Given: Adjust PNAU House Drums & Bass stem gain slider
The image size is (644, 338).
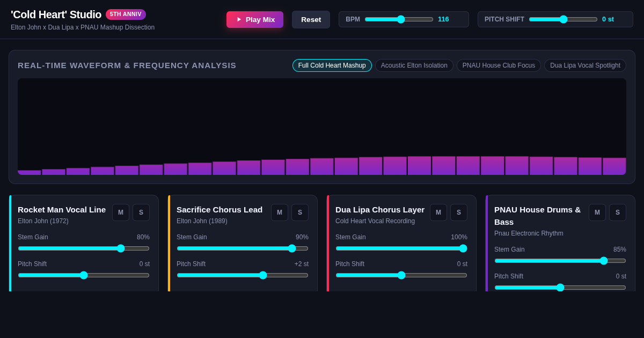Looking at the screenshot, I should [560, 261].
